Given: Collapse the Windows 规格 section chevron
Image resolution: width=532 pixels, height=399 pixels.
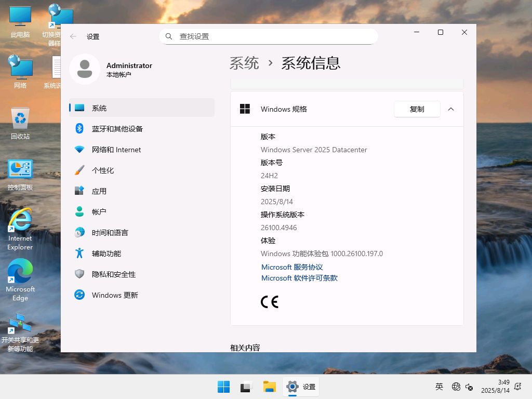Looking at the screenshot, I should [x=451, y=109].
